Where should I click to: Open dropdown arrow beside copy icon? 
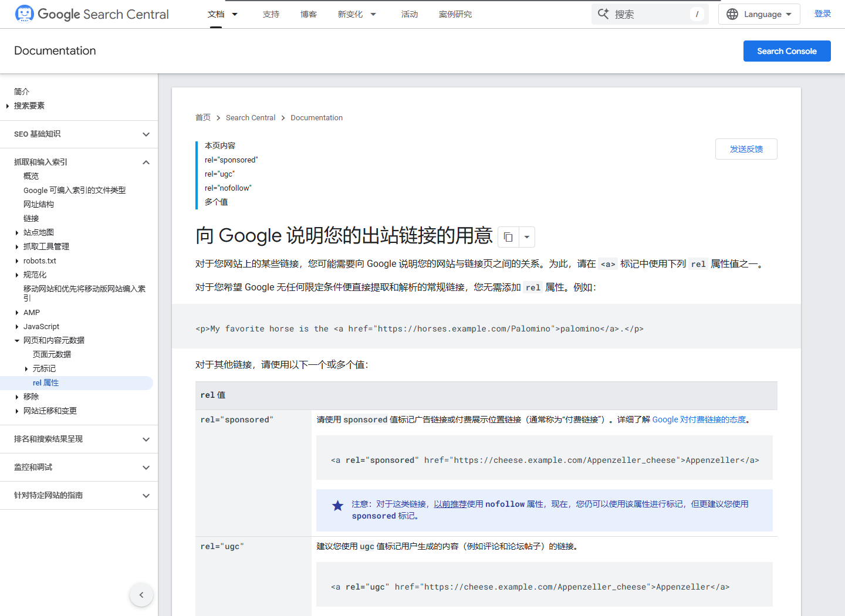tap(527, 237)
